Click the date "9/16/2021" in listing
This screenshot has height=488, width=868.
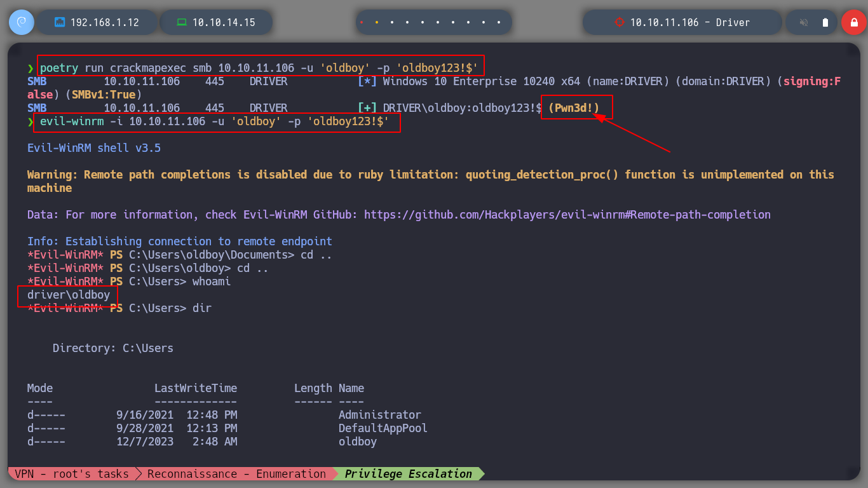point(145,415)
